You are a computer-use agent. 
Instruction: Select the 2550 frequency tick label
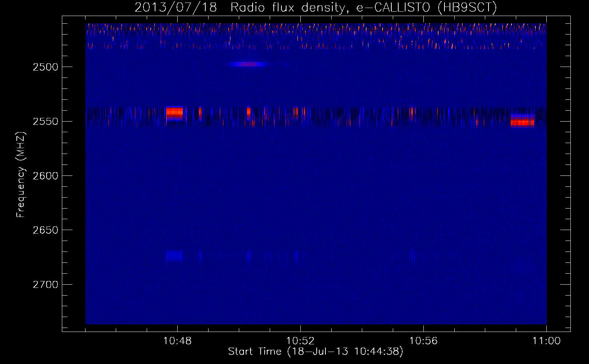45,122
